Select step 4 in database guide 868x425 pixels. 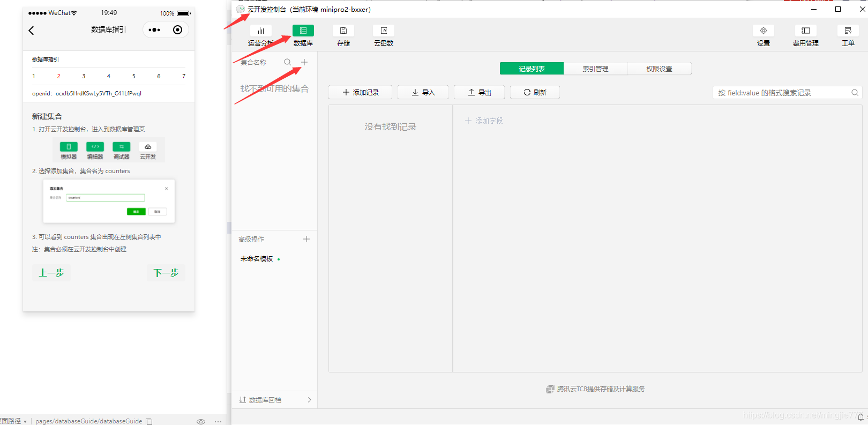[x=109, y=76]
